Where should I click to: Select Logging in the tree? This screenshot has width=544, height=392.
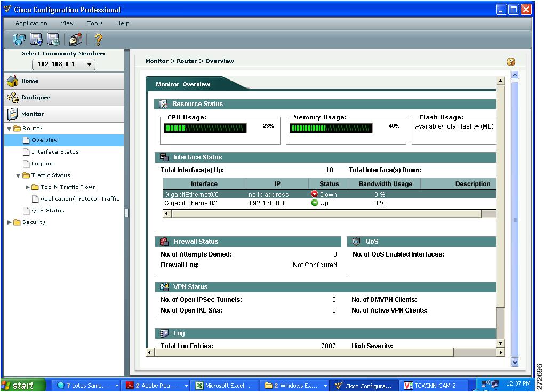(43, 164)
